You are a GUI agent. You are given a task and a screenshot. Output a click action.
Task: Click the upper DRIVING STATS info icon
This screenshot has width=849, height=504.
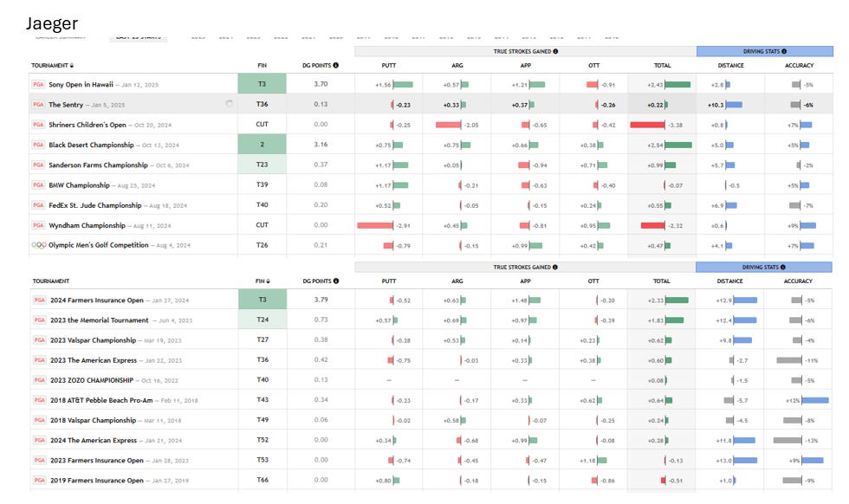(784, 51)
